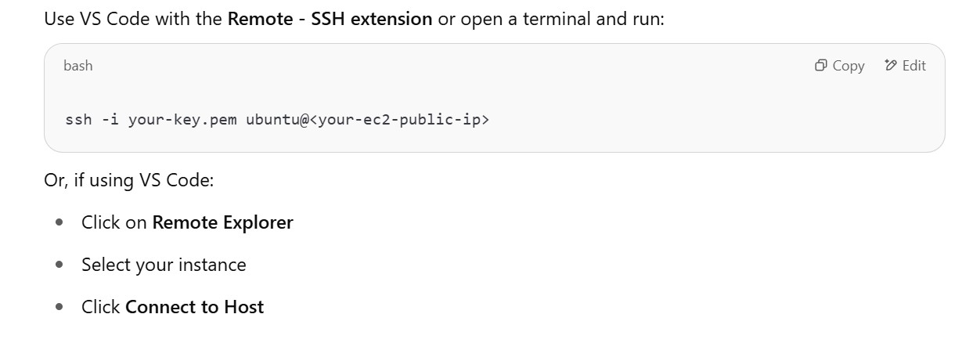Screen dimensions: 980x361
Task: Click the bullet before Click Connect to Host
Action: 59,307
